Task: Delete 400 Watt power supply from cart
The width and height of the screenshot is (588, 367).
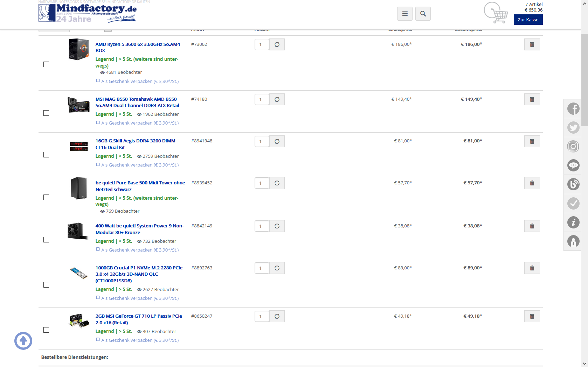Action: click(x=532, y=226)
